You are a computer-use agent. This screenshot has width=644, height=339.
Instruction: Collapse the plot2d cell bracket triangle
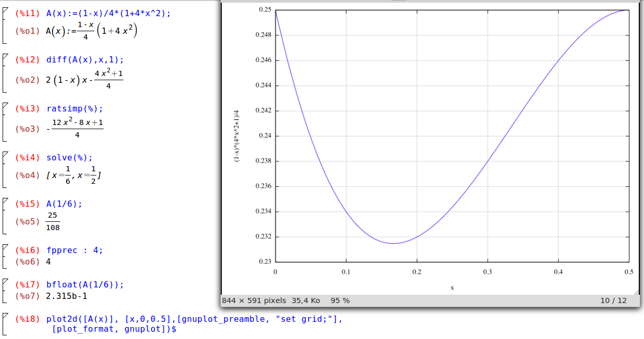click(x=5, y=317)
